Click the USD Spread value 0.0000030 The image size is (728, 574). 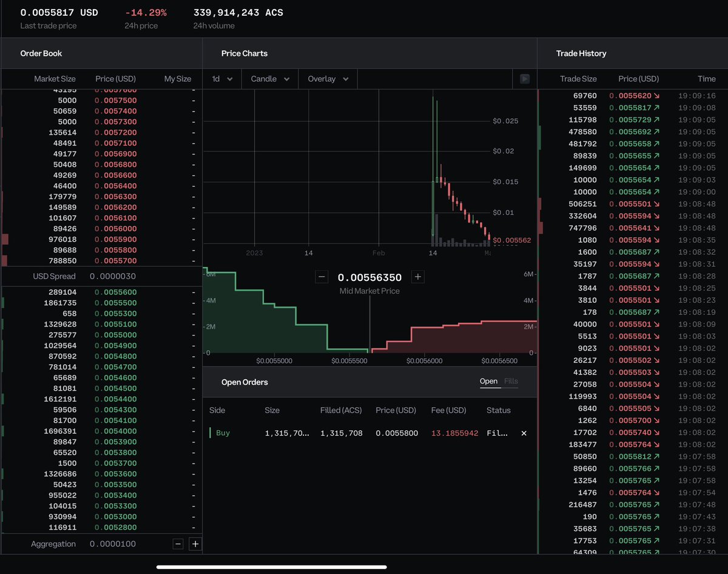[113, 276]
